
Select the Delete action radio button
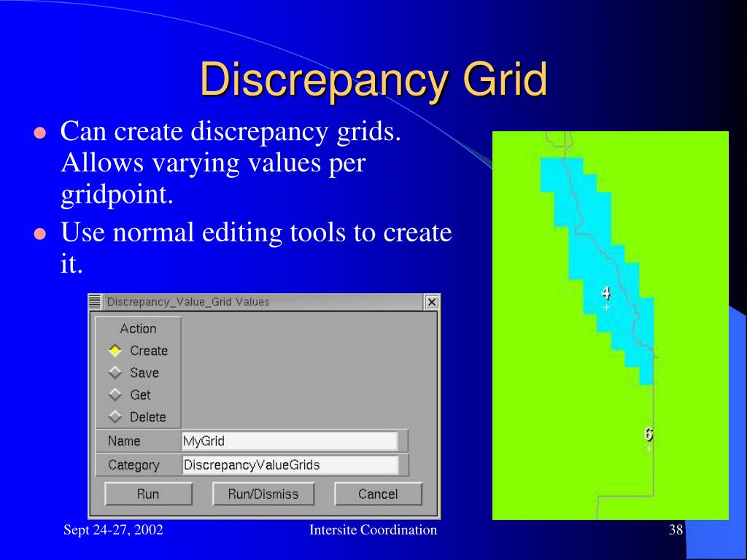tap(115, 416)
